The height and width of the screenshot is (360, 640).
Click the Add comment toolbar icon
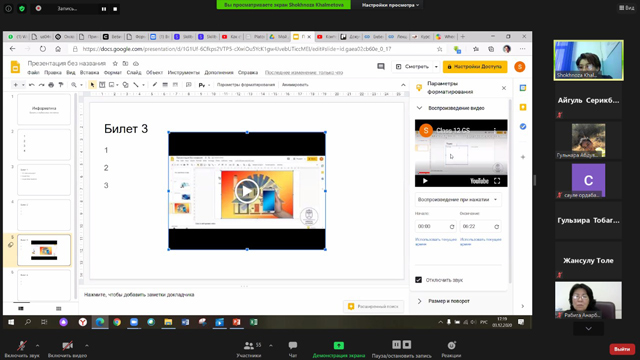click(189, 85)
